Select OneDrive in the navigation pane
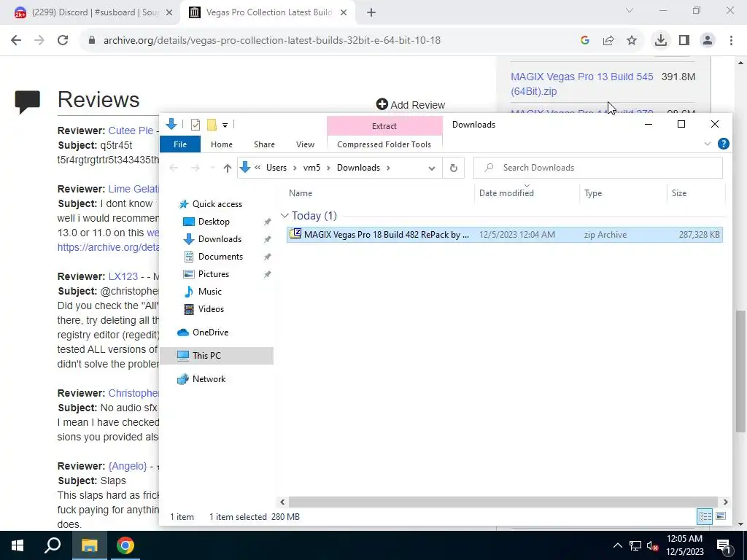Viewport: 747px width, 560px height. pos(210,332)
